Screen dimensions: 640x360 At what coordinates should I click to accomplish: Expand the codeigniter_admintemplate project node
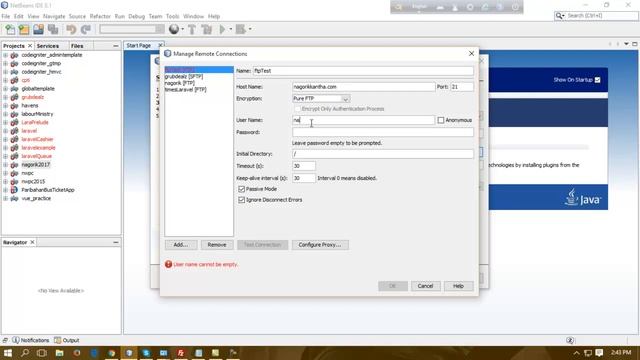point(5,55)
